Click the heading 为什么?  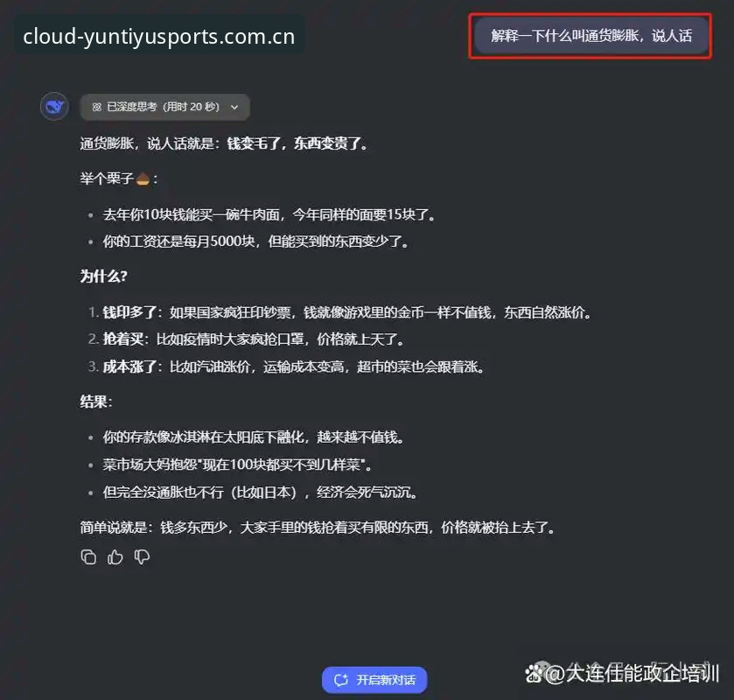103,276
